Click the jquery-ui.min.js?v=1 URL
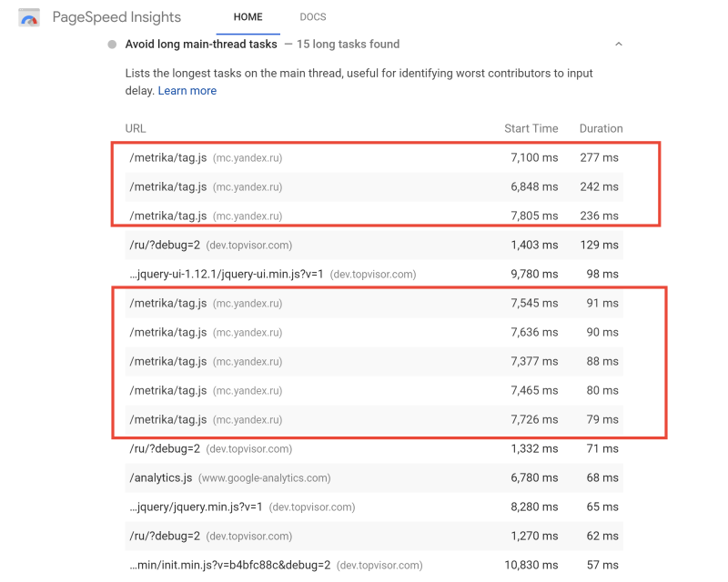Image resolution: width=728 pixels, height=582 pixels. [x=227, y=275]
